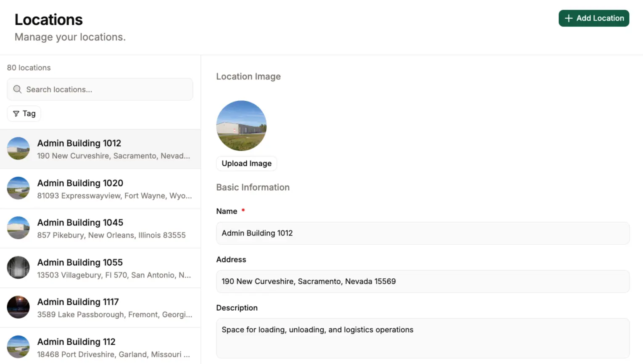Click into the Address input field

tap(422, 282)
